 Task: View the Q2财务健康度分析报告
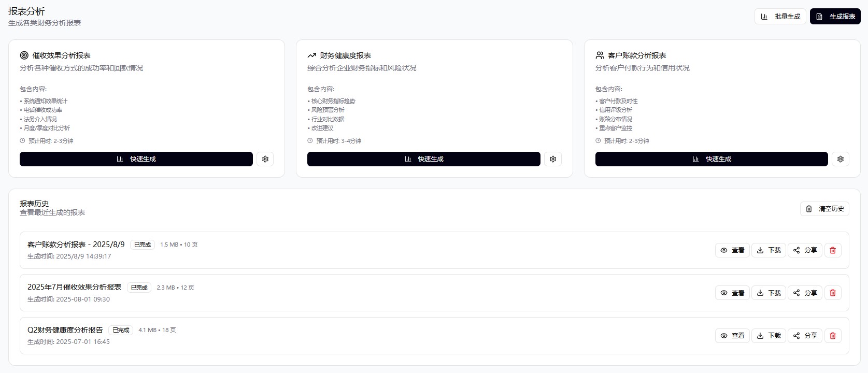click(732, 336)
